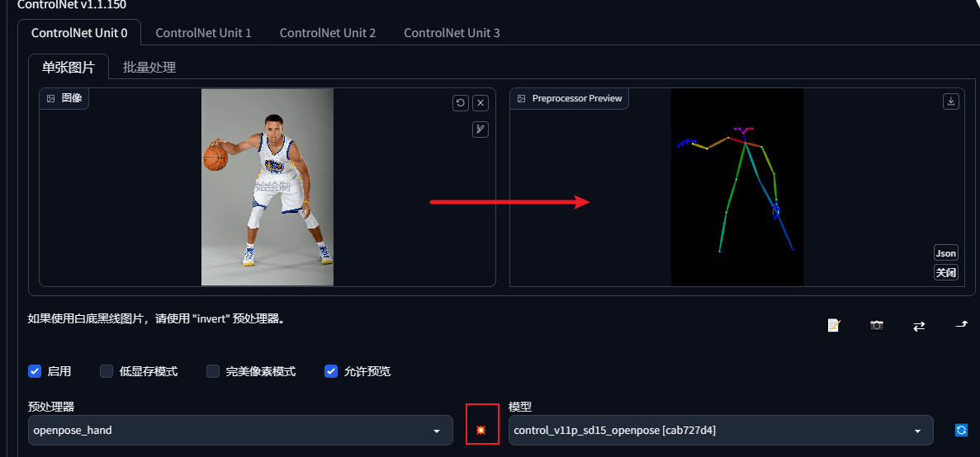Remove the uploaded image with X icon
Screen dimensions: 980x457
[x=480, y=103]
